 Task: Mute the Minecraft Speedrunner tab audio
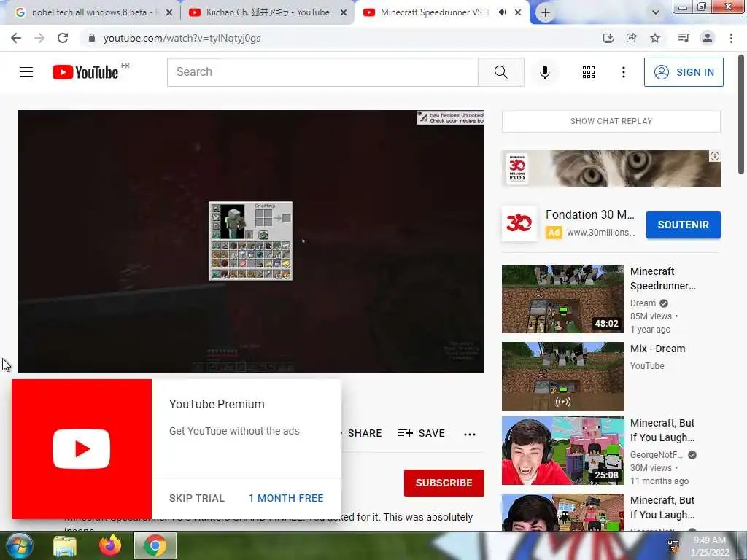coord(502,12)
